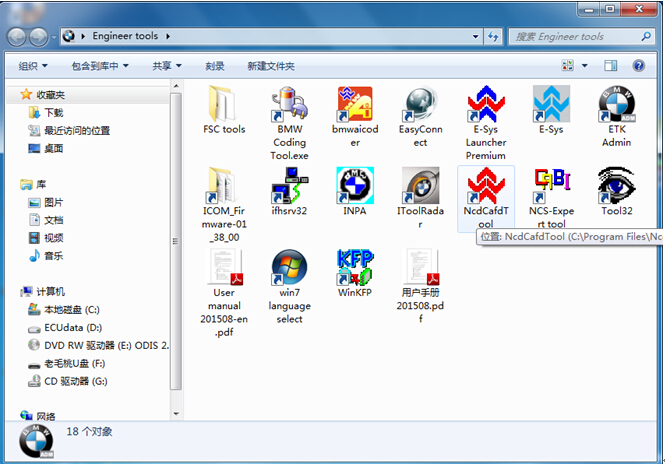This screenshot has width=665, height=466.
Task: Click the Engineer tools breadcrumb
Action: point(125,36)
